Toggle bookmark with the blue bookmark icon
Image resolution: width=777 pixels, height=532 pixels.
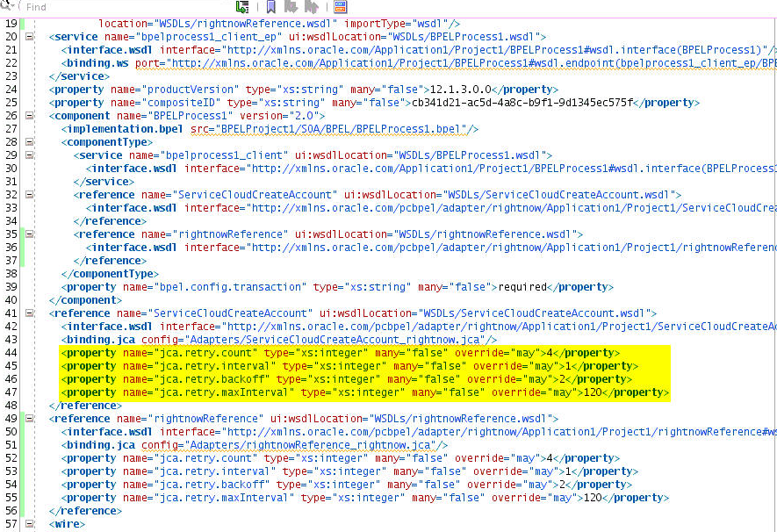270,6
